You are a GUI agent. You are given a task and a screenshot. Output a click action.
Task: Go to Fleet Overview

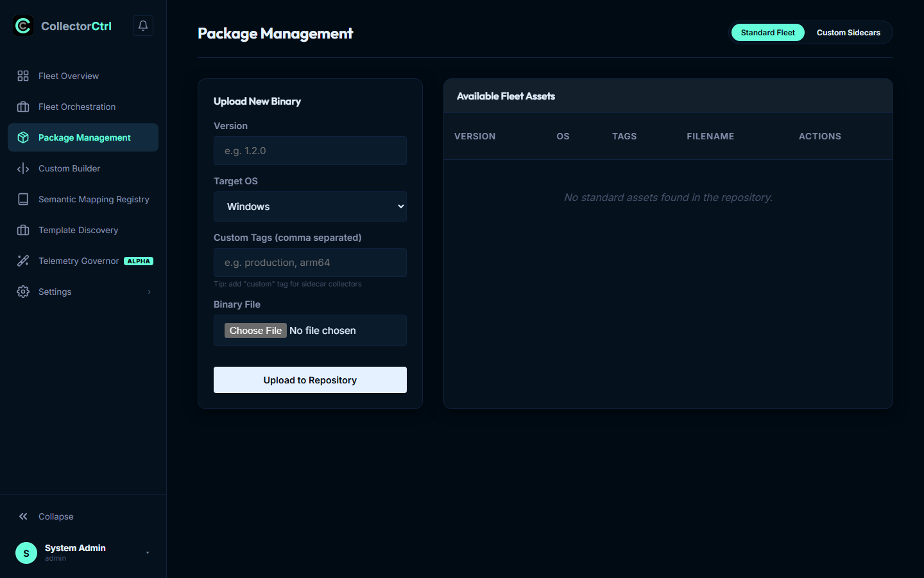point(83,76)
